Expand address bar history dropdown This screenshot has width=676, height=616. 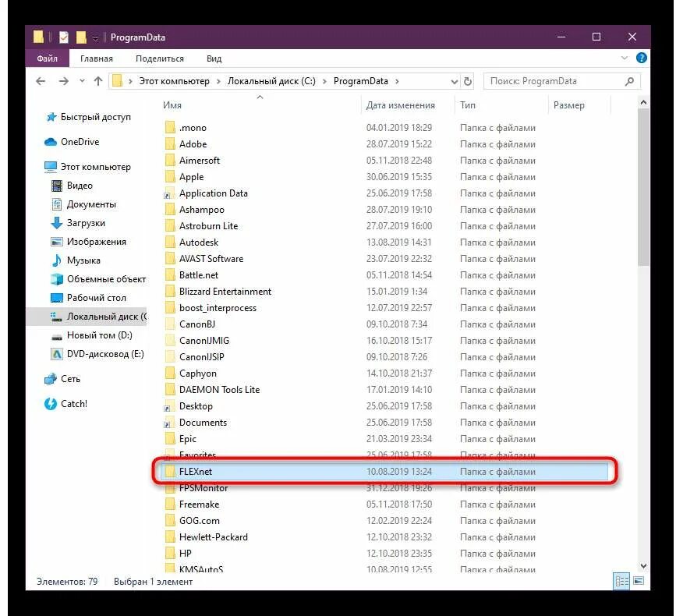point(454,81)
